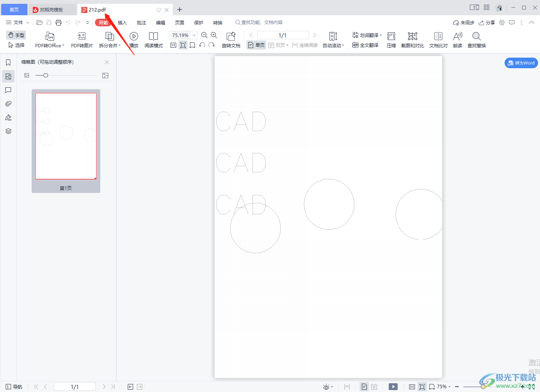This screenshot has width=540, height=392.
Task: Go to next page using ribbon arrow
Action: pos(315,35)
